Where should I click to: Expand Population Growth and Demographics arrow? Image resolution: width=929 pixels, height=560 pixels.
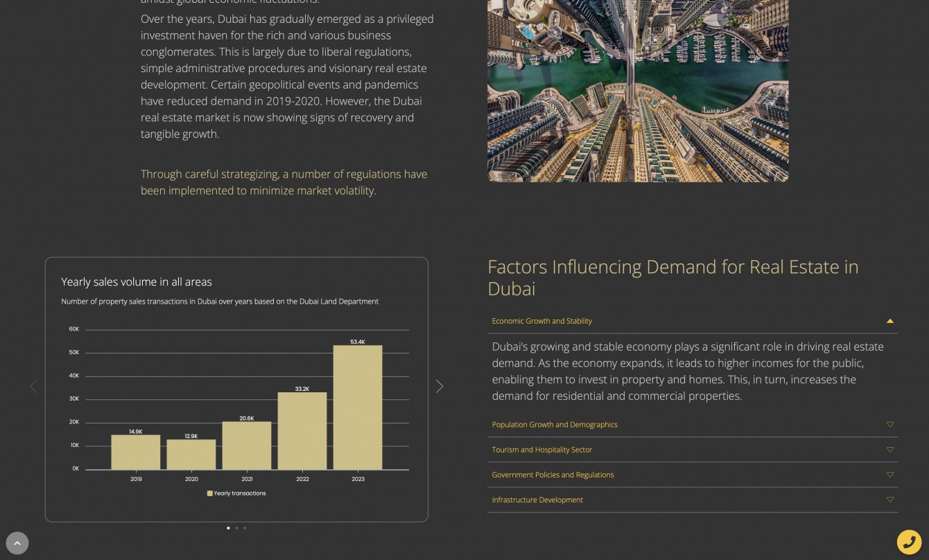890,425
